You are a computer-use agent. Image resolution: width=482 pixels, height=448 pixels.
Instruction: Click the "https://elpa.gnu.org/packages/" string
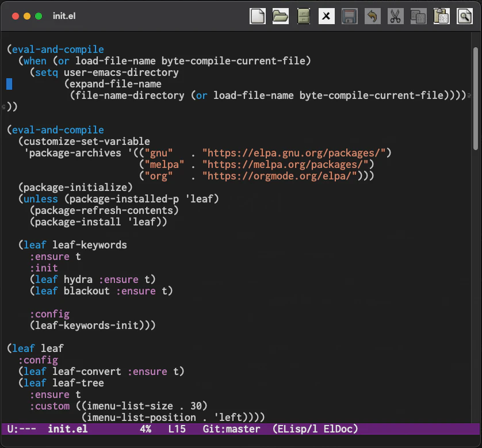[293, 153]
